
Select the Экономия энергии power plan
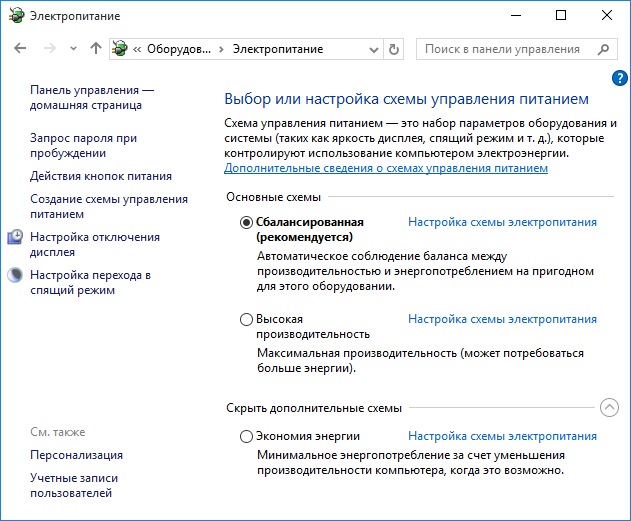point(246,437)
